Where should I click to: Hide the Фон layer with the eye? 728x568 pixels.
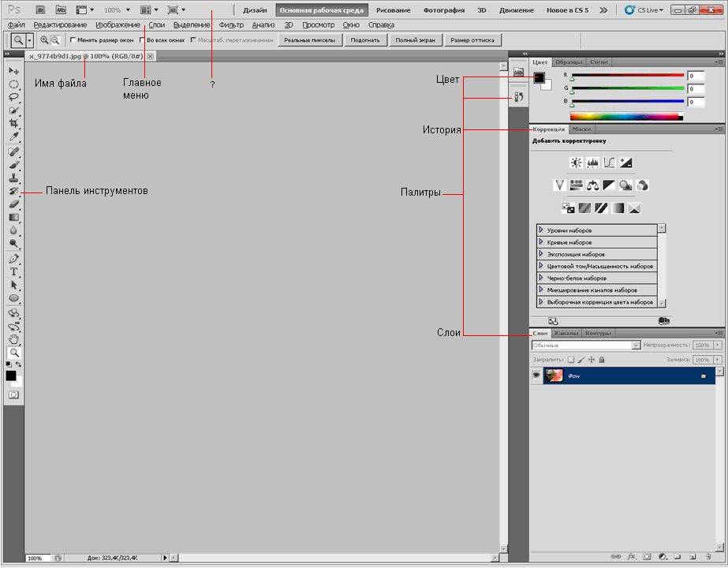(x=536, y=376)
